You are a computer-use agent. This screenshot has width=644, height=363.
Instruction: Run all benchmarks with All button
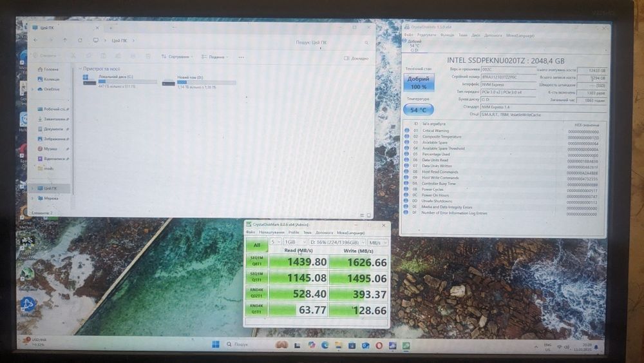(257, 245)
